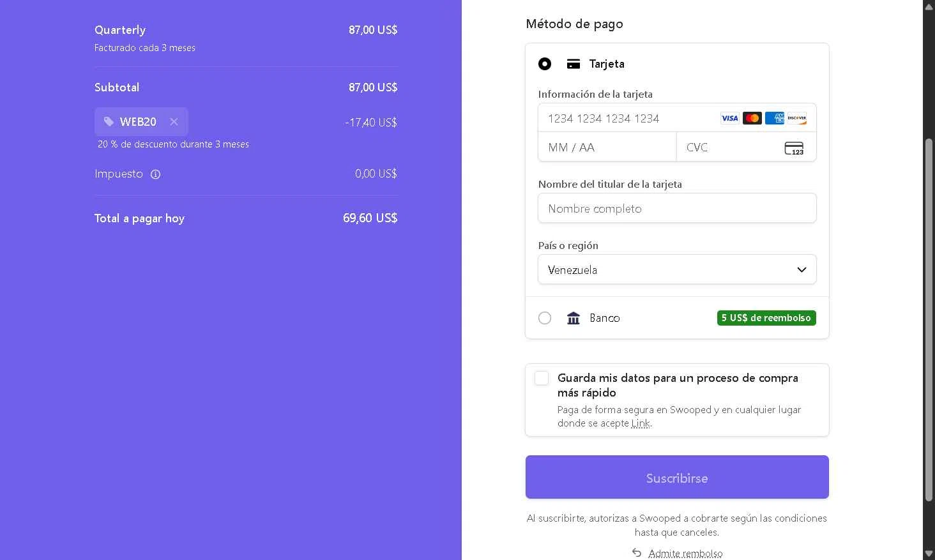The image size is (935, 560).
Task: Click the WEB20 coupon tag icon
Action: tap(109, 121)
